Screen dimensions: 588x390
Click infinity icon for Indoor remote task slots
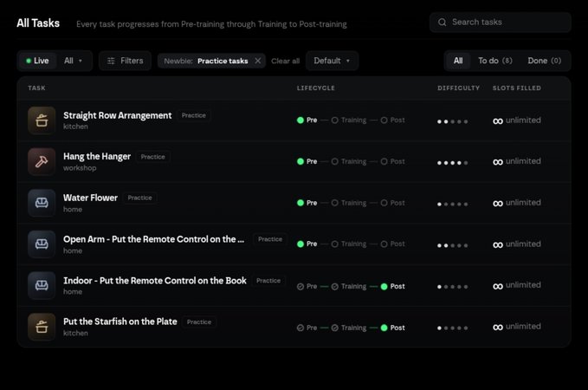click(x=498, y=286)
